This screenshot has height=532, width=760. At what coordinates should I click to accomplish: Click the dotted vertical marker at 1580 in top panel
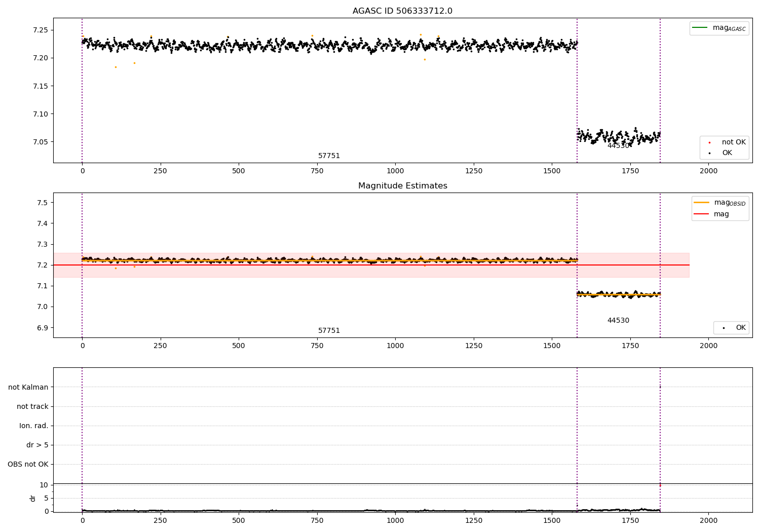577,90
